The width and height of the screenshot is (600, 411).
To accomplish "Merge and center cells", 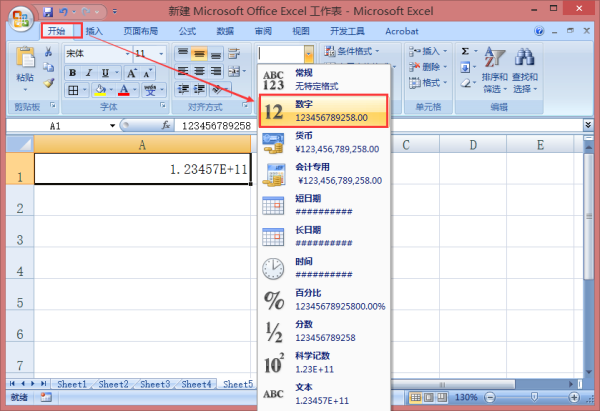I will [x=234, y=71].
